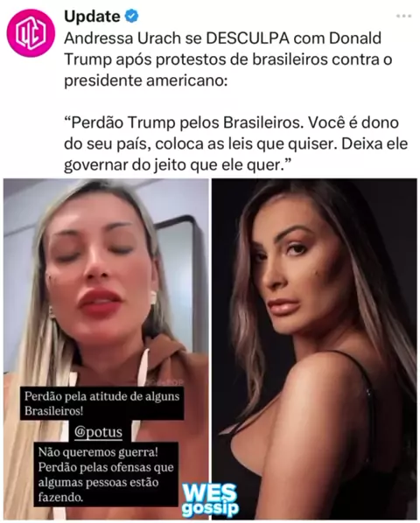Screen dimensions: 420x523
Task: Click the quoted 'Perdão Trump pelos Brasileiros' paragraph
Action: (x=236, y=143)
